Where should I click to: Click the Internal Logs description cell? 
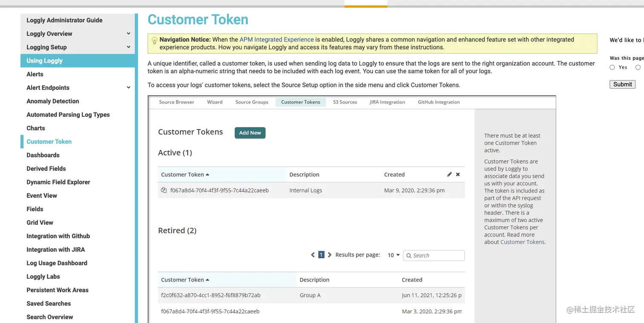click(306, 190)
